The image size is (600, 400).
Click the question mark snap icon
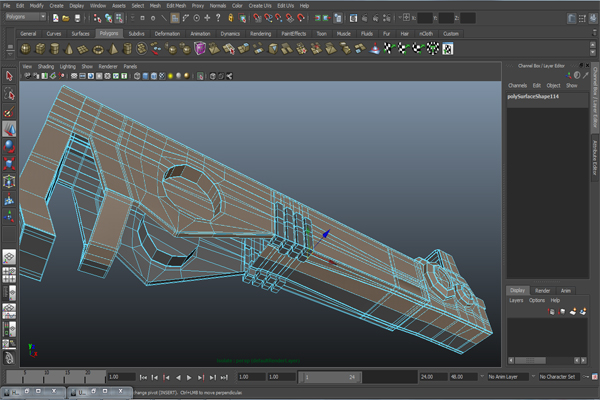tap(218, 18)
